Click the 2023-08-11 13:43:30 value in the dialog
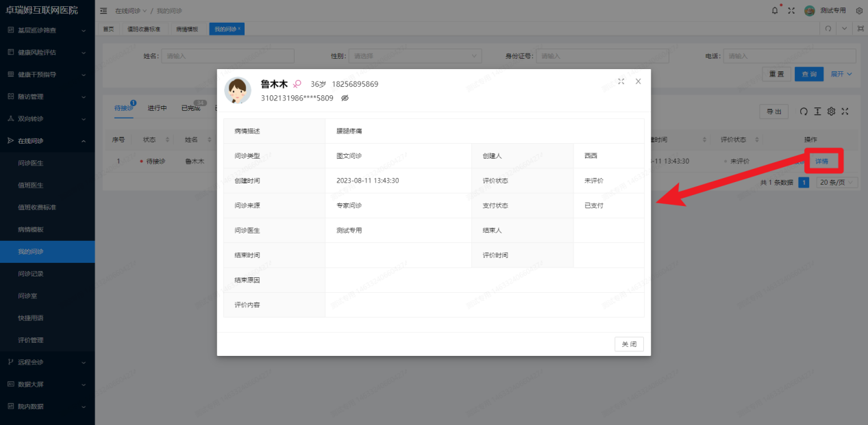The height and width of the screenshot is (425, 868). coord(368,181)
